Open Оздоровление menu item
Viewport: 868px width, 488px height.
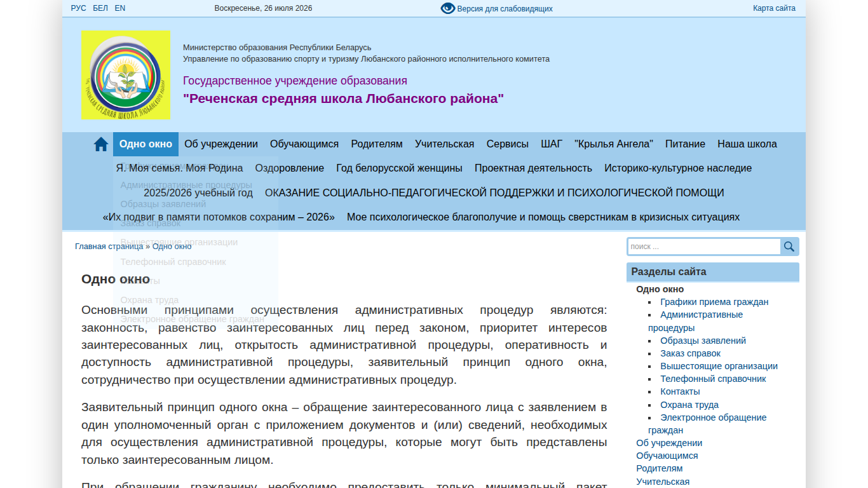tap(290, 168)
